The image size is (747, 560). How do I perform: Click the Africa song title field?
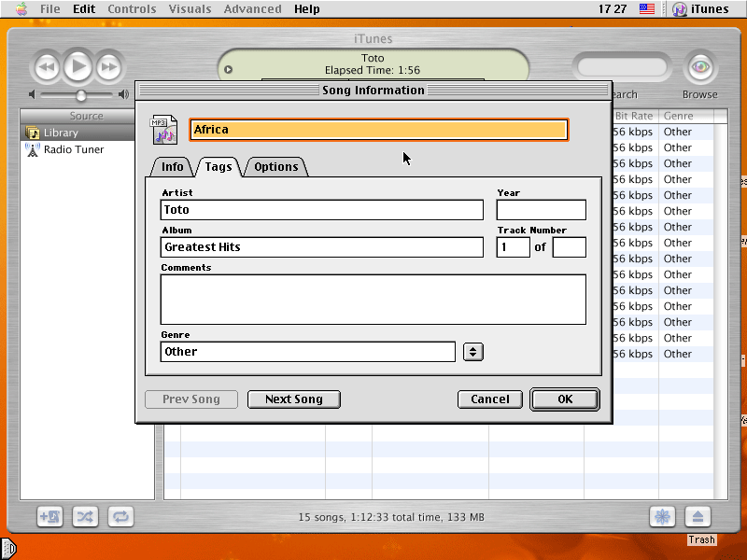pyautogui.click(x=379, y=130)
